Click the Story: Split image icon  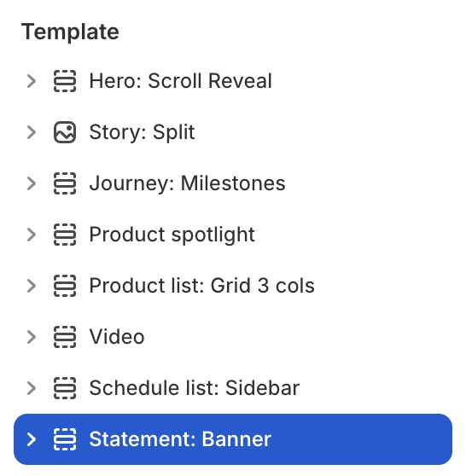tap(65, 132)
